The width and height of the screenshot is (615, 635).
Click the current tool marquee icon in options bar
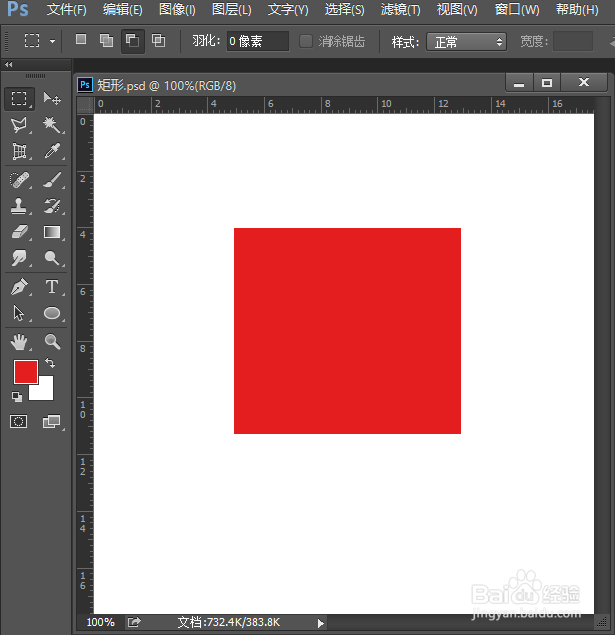point(32,40)
